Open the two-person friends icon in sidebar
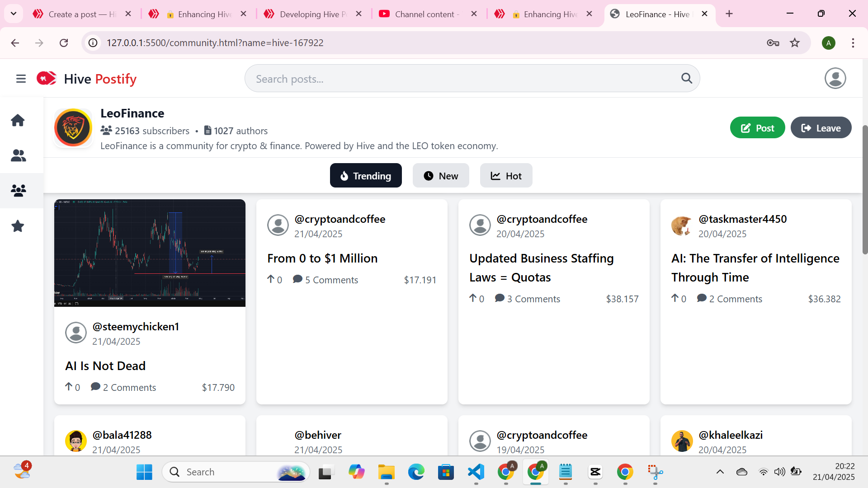 18,155
